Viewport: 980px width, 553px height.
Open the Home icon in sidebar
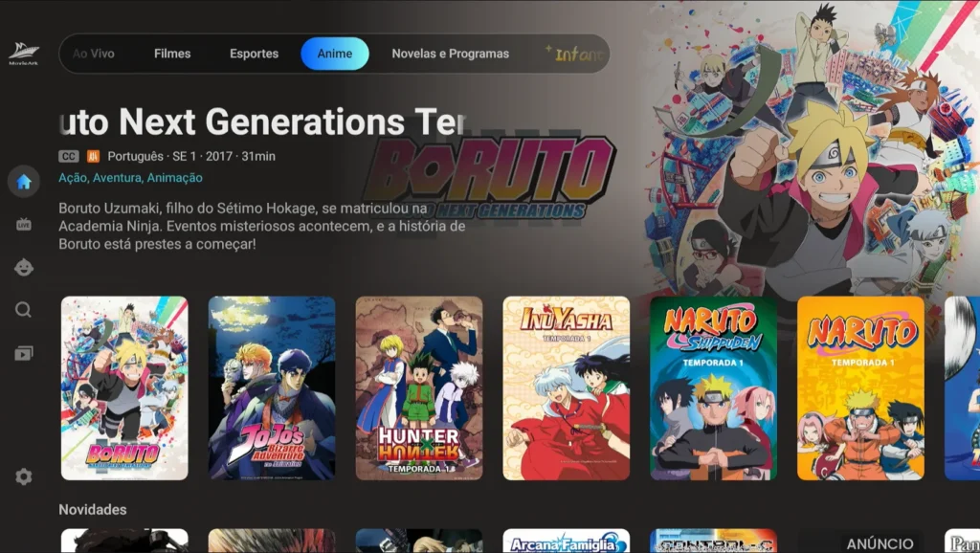coord(24,182)
